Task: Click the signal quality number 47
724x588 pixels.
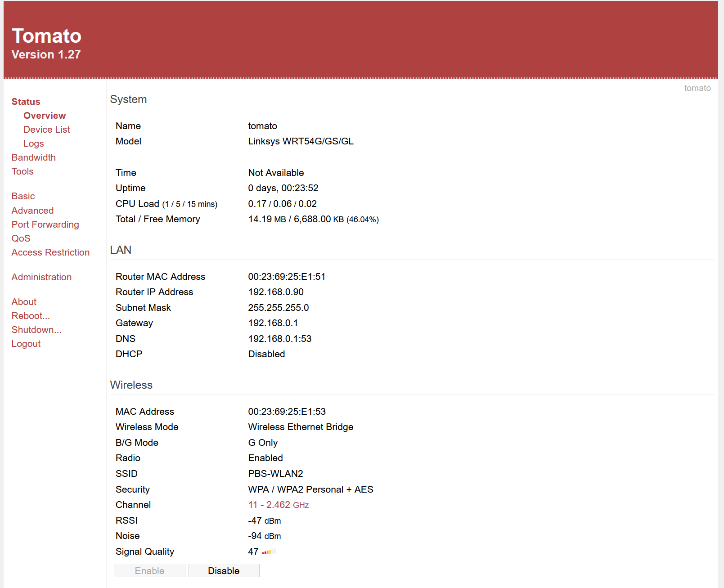Action: point(253,552)
